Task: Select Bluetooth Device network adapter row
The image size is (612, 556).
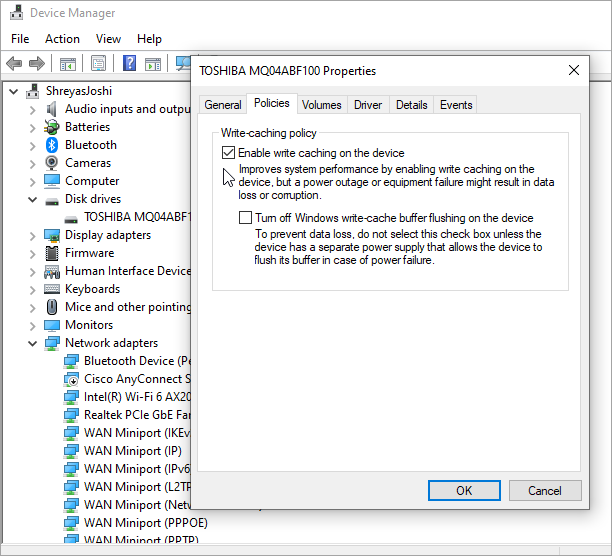Action: 127,361
